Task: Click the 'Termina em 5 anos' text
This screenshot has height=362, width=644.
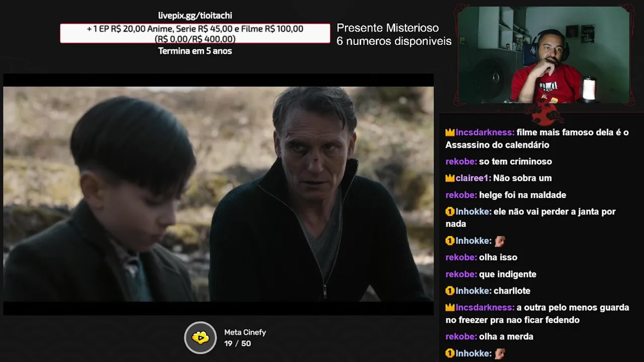Action: pyautogui.click(x=195, y=51)
